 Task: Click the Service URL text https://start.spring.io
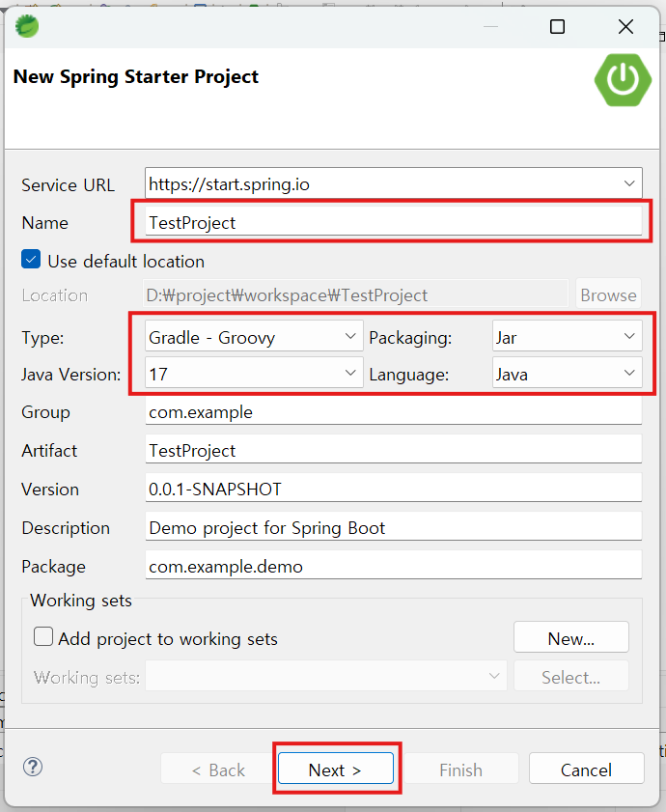point(229,183)
